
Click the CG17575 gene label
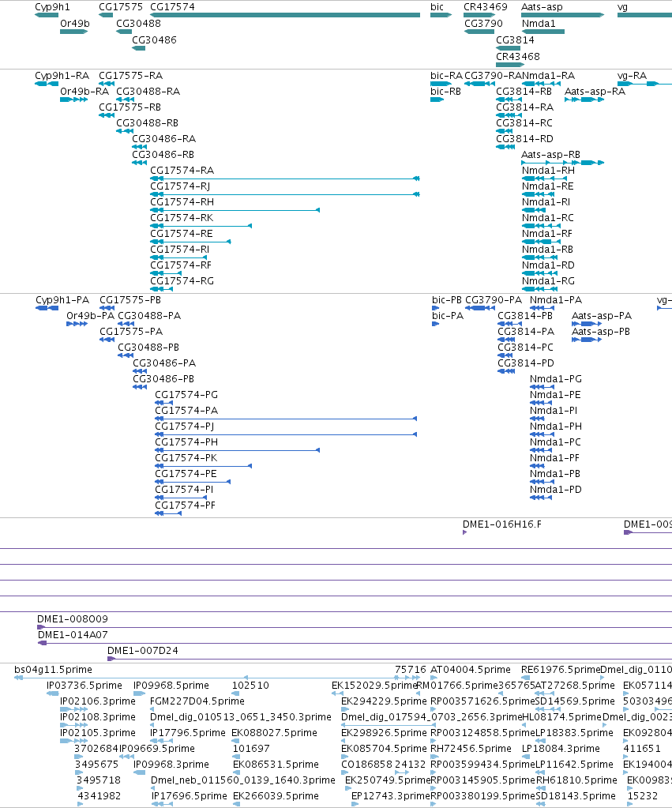[121, 7]
